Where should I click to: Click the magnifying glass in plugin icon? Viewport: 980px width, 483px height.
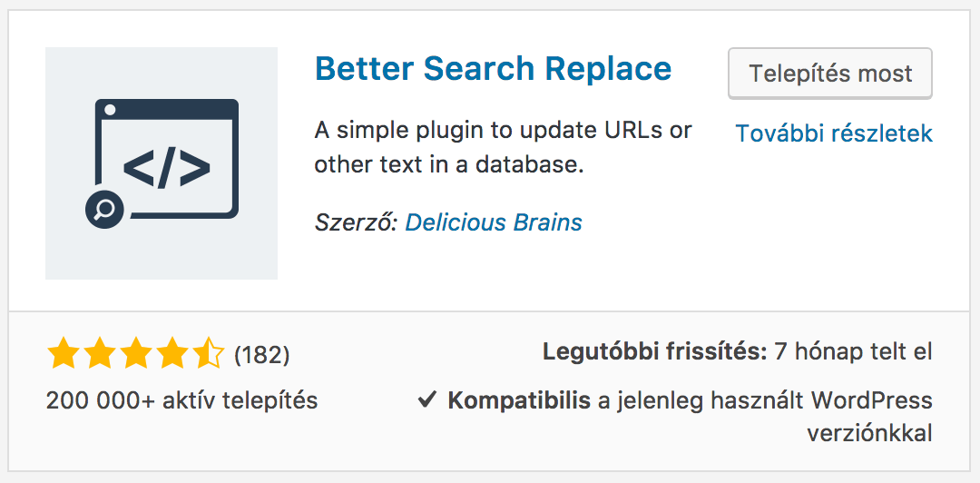point(103,210)
